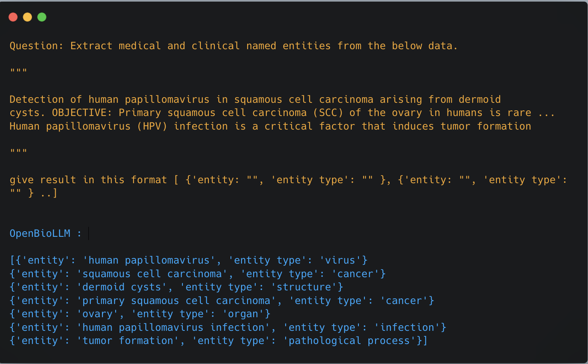Click the yellow minimize window button
This screenshot has width=588, height=364.
coord(28,17)
